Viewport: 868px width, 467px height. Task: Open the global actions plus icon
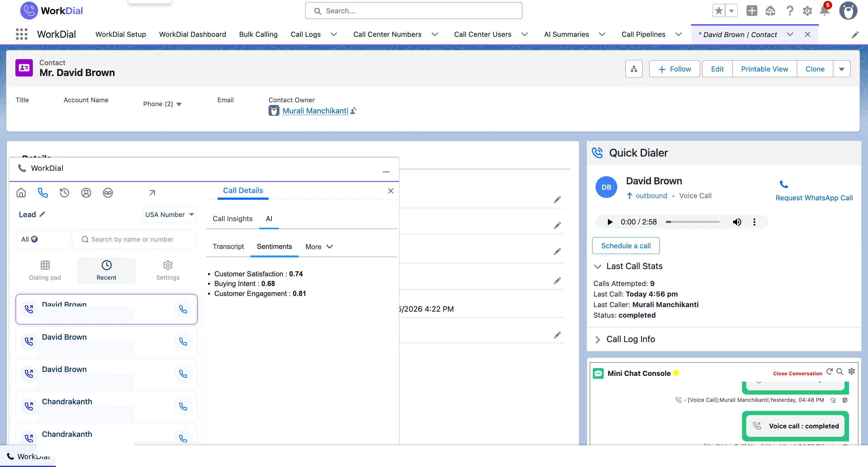(751, 11)
